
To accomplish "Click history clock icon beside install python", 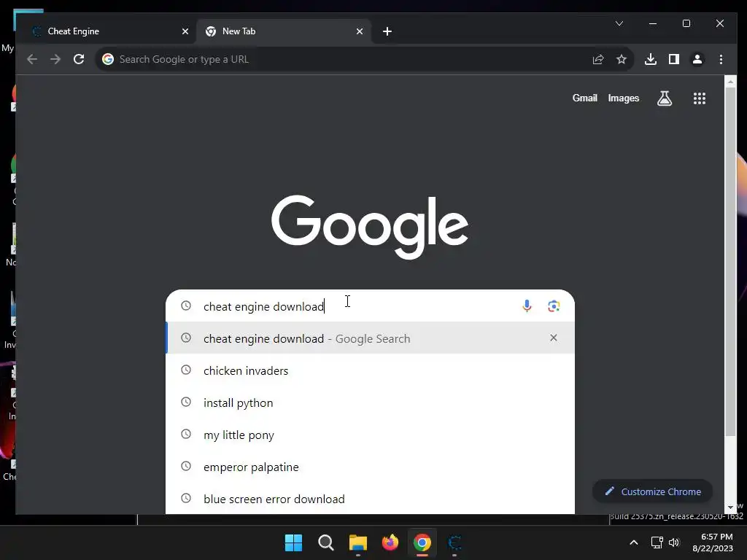I will (x=186, y=402).
